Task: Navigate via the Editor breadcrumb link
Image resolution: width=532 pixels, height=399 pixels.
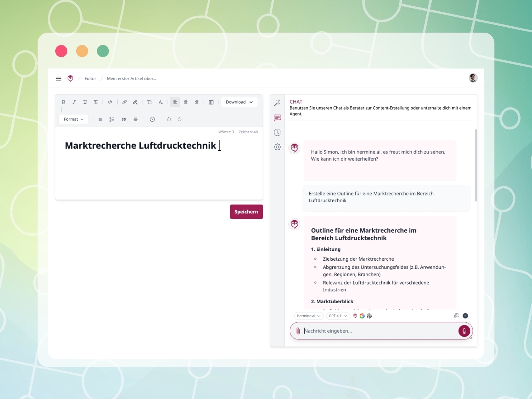Action: click(90, 78)
